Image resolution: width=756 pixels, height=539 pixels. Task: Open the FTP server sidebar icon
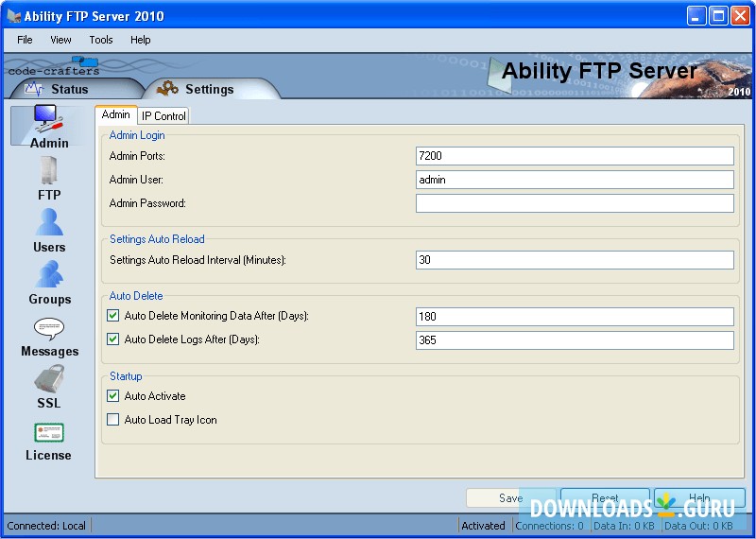pyautogui.click(x=49, y=178)
